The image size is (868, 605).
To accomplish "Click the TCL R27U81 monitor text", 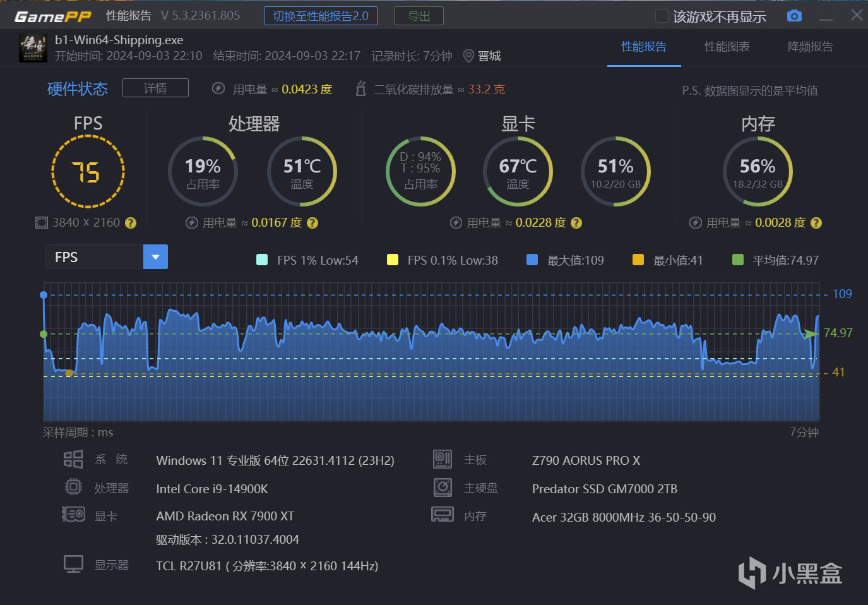I will (x=267, y=566).
